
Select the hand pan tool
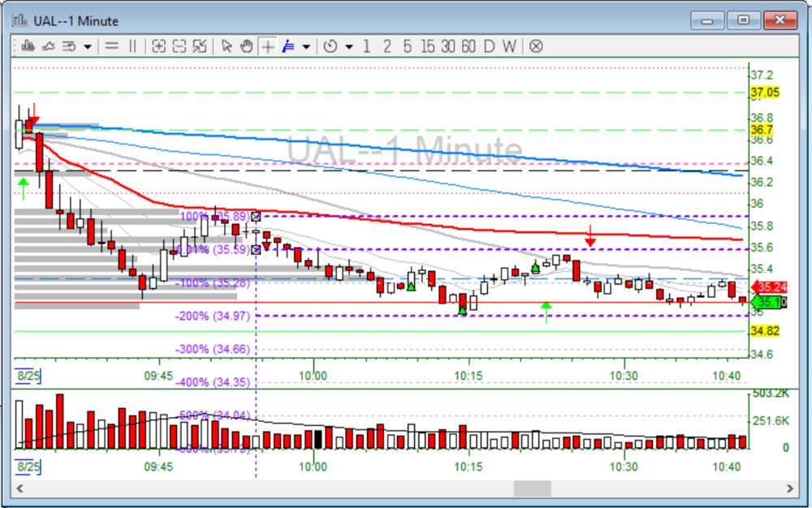pos(246,46)
